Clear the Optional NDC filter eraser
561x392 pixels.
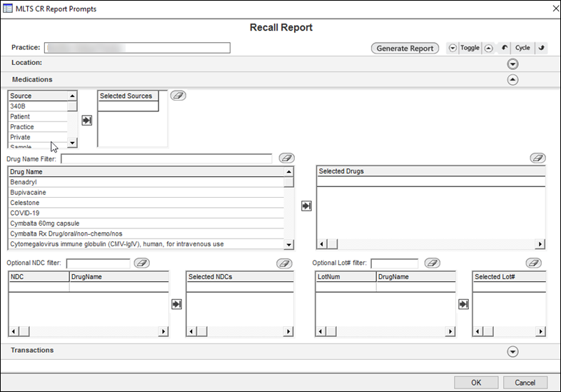142,263
